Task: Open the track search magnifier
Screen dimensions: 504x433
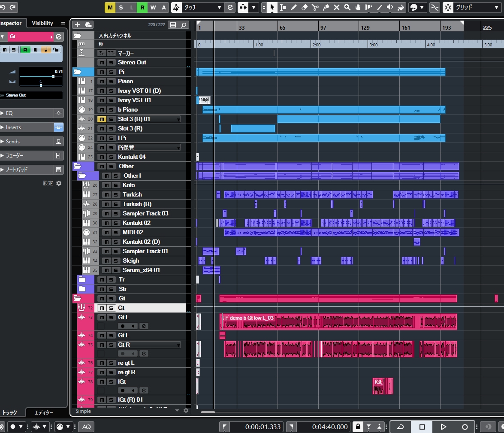Action: click(184, 25)
